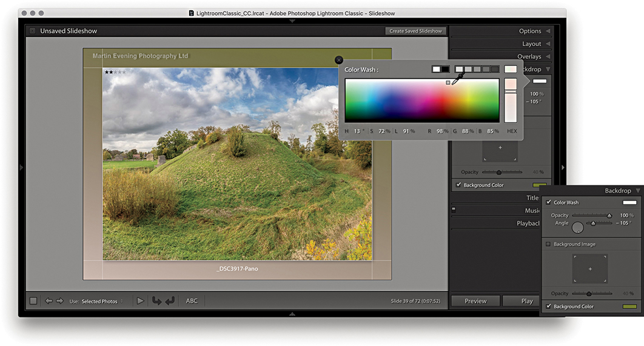
Task: Close the Color Wash picker popup
Action: point(339,60)
